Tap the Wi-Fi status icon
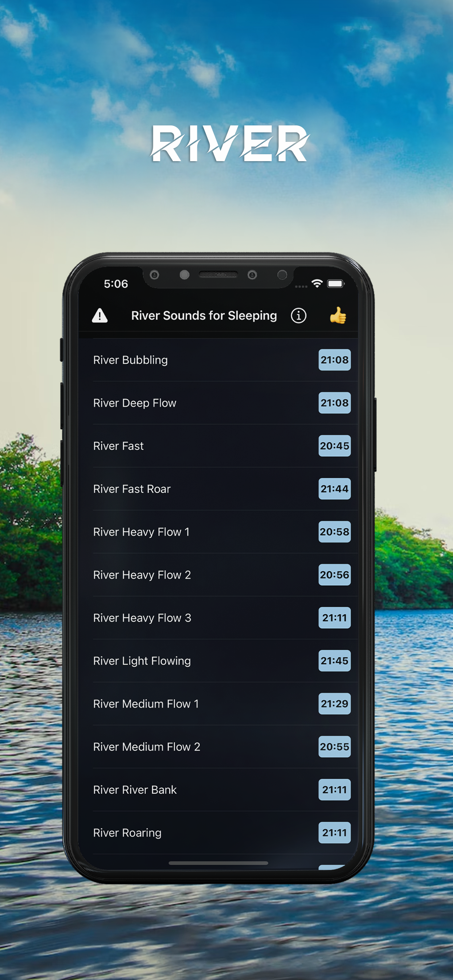The width and height of the screenshot is (453, 980). click(x=317, y=283)
